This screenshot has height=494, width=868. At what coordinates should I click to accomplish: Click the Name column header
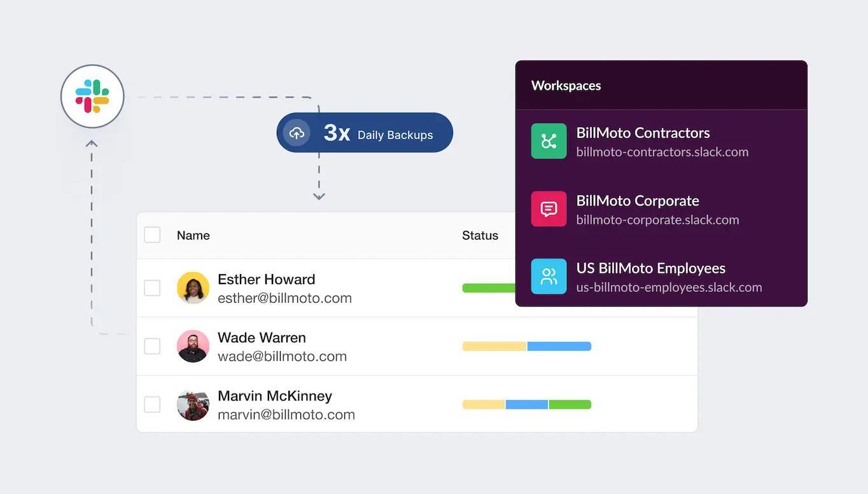click(193, 235)
